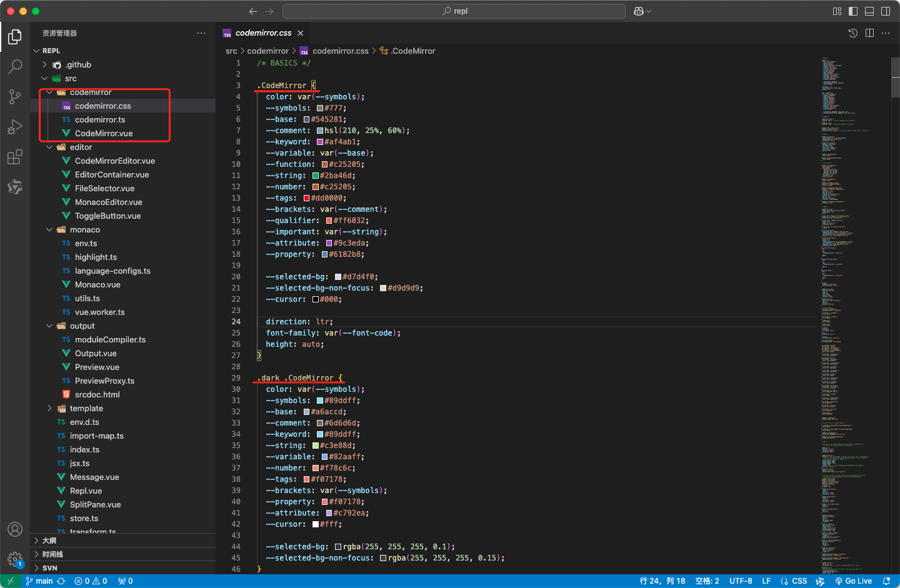Open Repl.vue file
This screenshot has width=900, height=588.
[x=86, y=491]
